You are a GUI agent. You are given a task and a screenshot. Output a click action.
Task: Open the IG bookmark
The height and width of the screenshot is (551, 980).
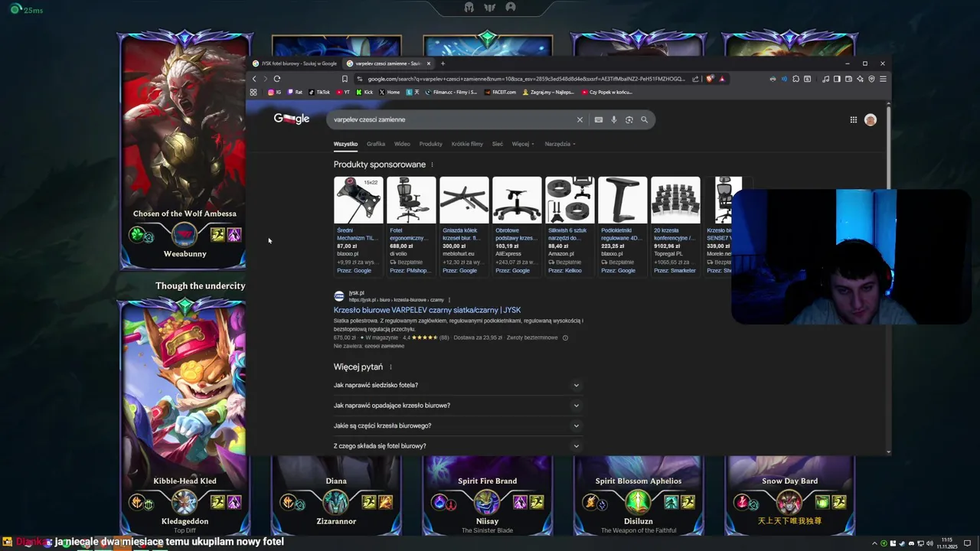click(x=274, y=92)
